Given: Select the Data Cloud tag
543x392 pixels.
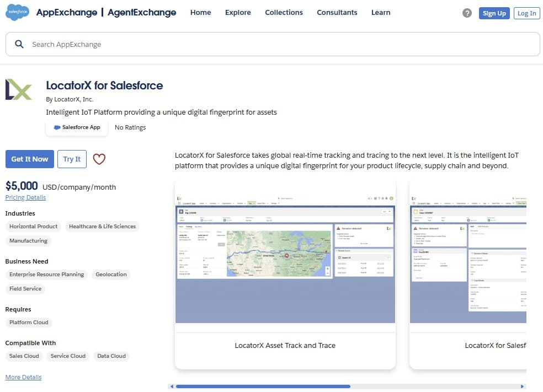Looking at the screenshot, I should [111, 356].
